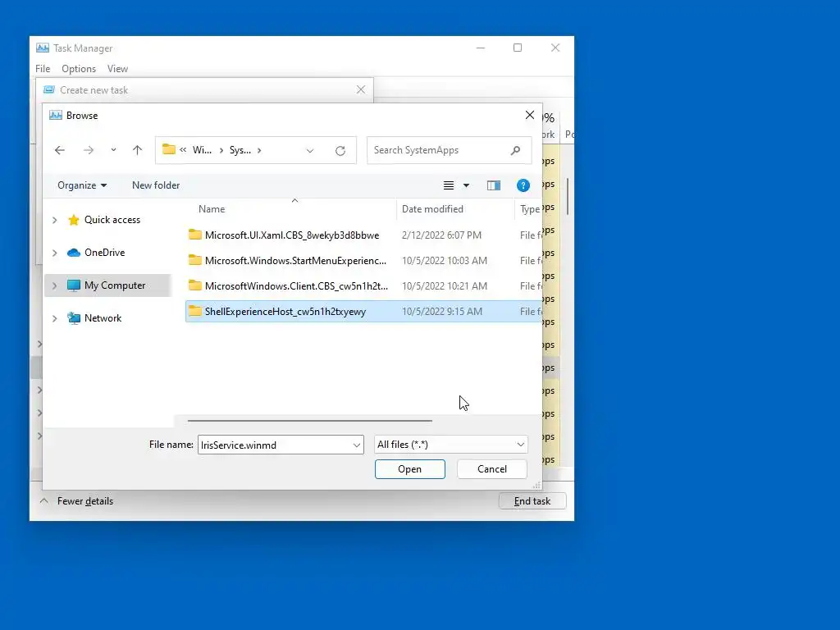The width and height of the screenshot is (840, 630).
Task: Open the Task Manager View menu
Action: pyautogui.click(x=117, y=69)
